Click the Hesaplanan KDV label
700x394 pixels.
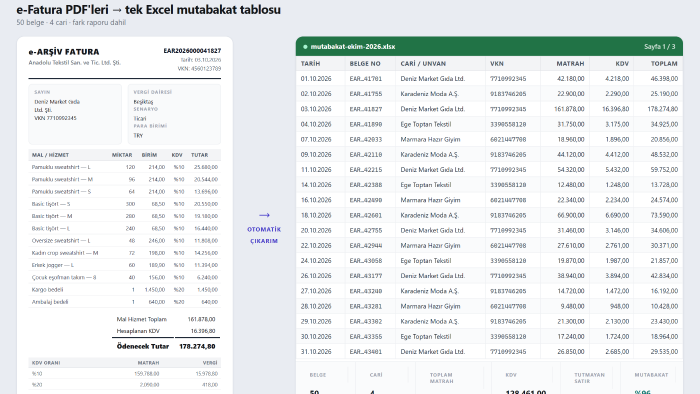pos(138,331)
